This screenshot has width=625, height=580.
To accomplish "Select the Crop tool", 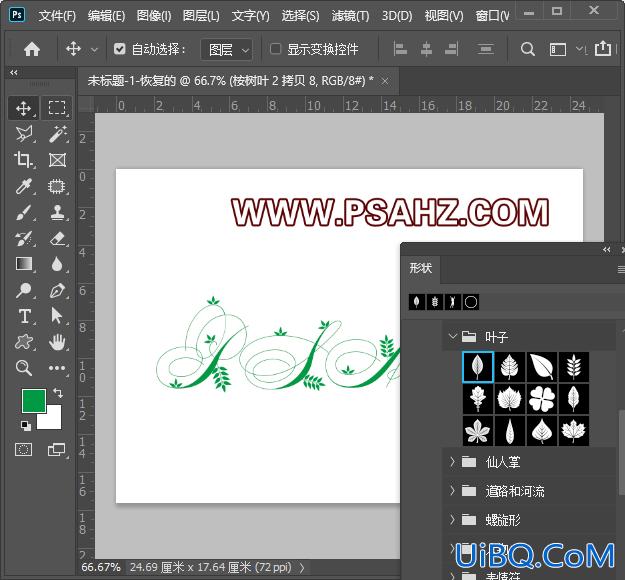I will click(x=24, y=160).
